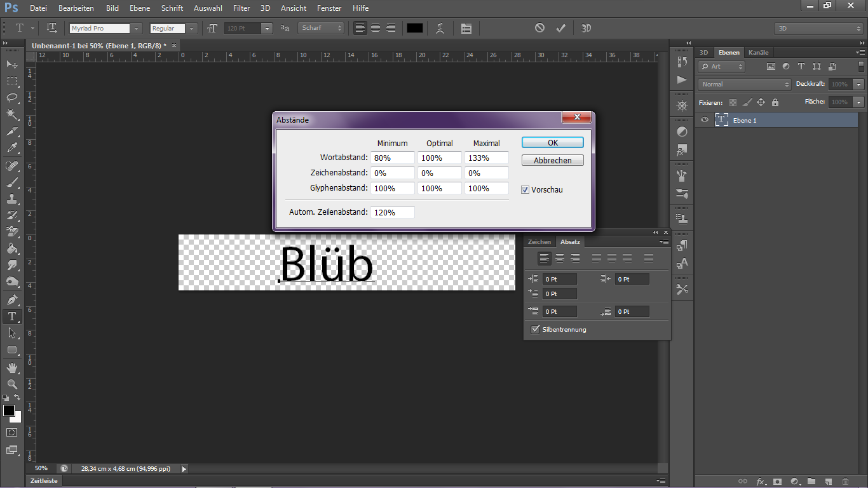
Task: Cancel text edits with circle-slash icon
Action: [x=539, y=28]
